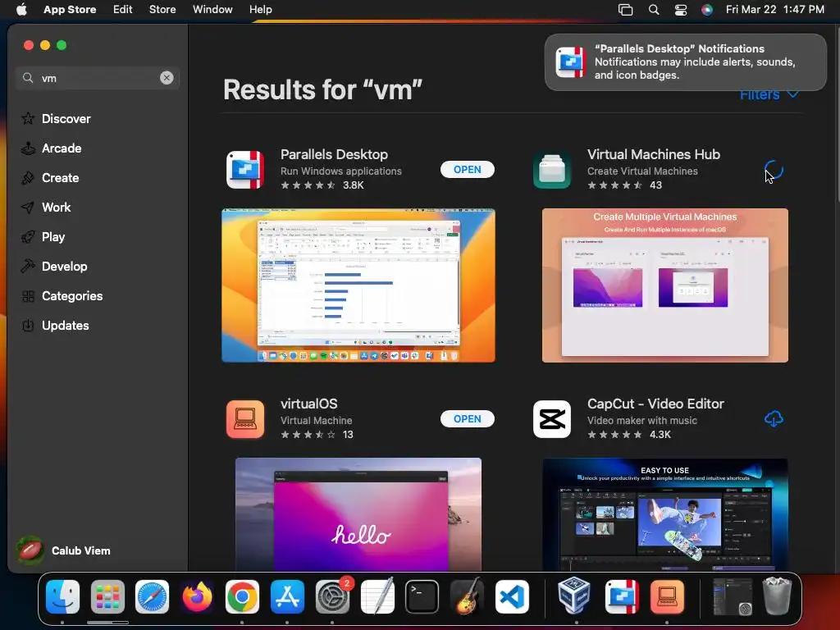Open Control Center in menu bar
This screenshot has height=630, width=840.
(x=680, y=9)
